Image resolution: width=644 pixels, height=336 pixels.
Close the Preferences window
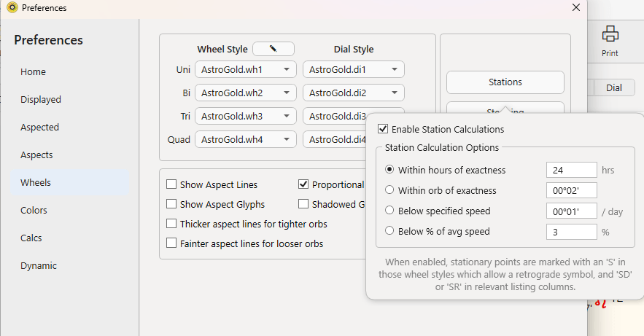click(x=576, y=7)
